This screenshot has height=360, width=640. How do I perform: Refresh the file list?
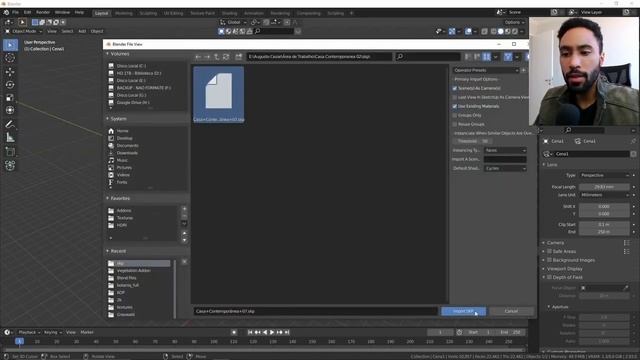click(226, 57)
